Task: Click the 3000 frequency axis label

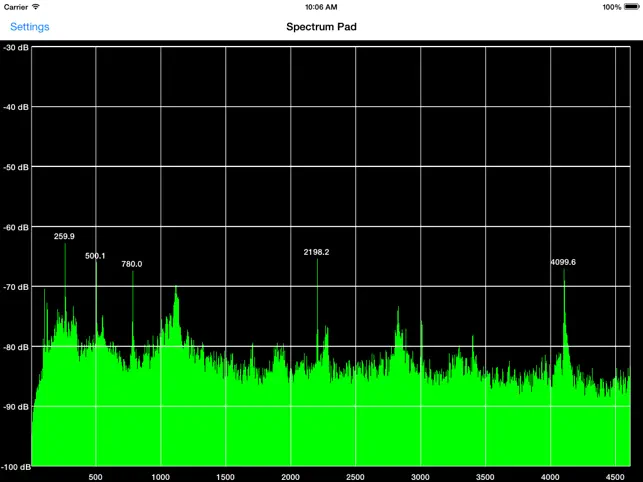Action: click(420, 477)
